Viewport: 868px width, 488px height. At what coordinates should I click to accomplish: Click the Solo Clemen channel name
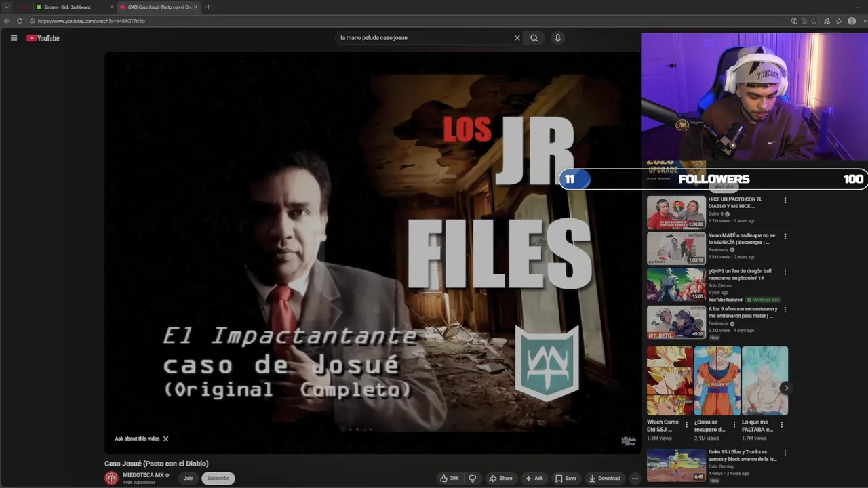[x=720, y=285]
